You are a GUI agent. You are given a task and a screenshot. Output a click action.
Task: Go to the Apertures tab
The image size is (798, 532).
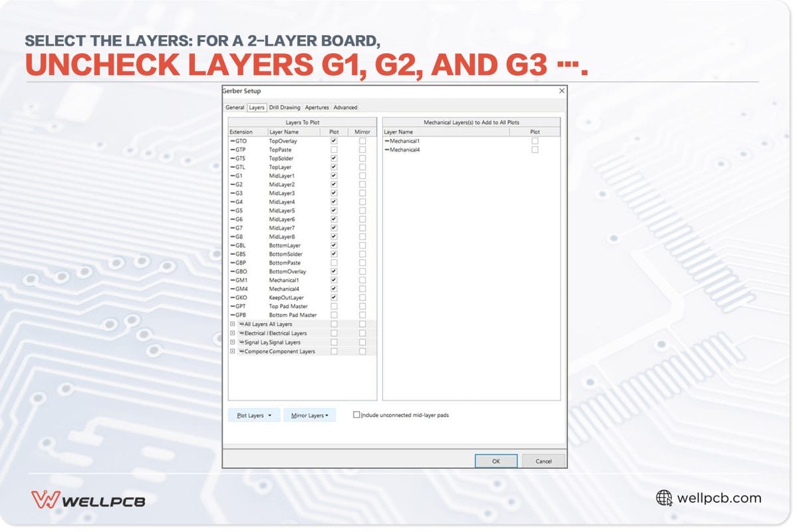pyautogui.click(x=317, y=107)
